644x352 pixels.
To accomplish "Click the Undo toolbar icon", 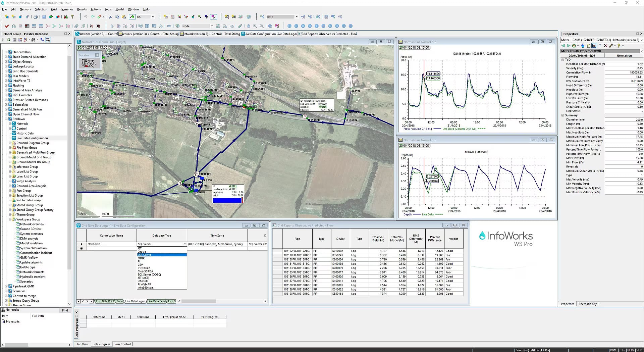I will click(x=86, y=16).
